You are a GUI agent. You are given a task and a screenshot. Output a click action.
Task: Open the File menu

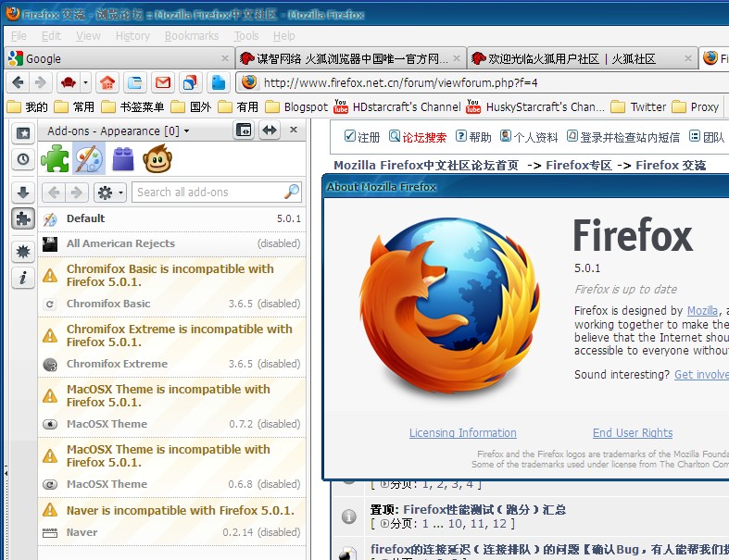[x=19, y=36]
